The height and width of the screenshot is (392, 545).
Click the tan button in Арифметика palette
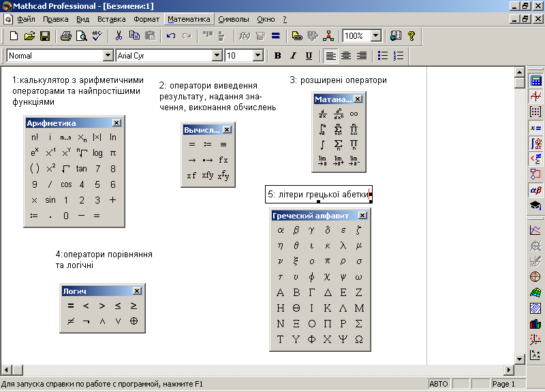81,169
